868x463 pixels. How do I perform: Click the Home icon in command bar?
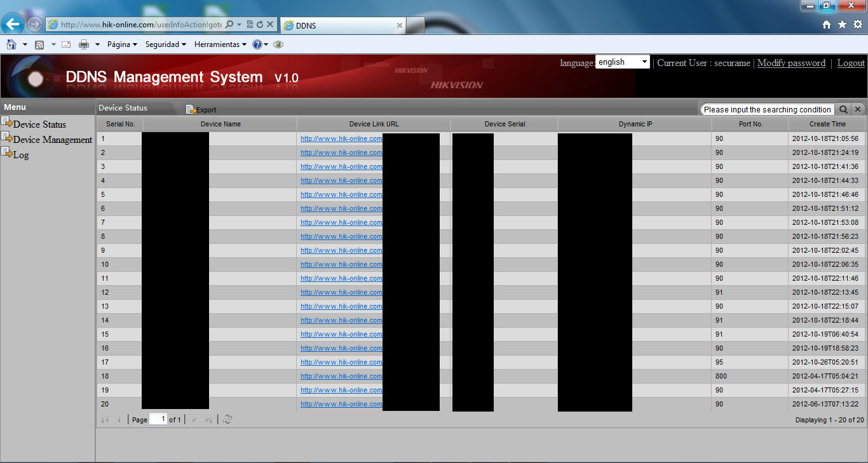point(11,44)
